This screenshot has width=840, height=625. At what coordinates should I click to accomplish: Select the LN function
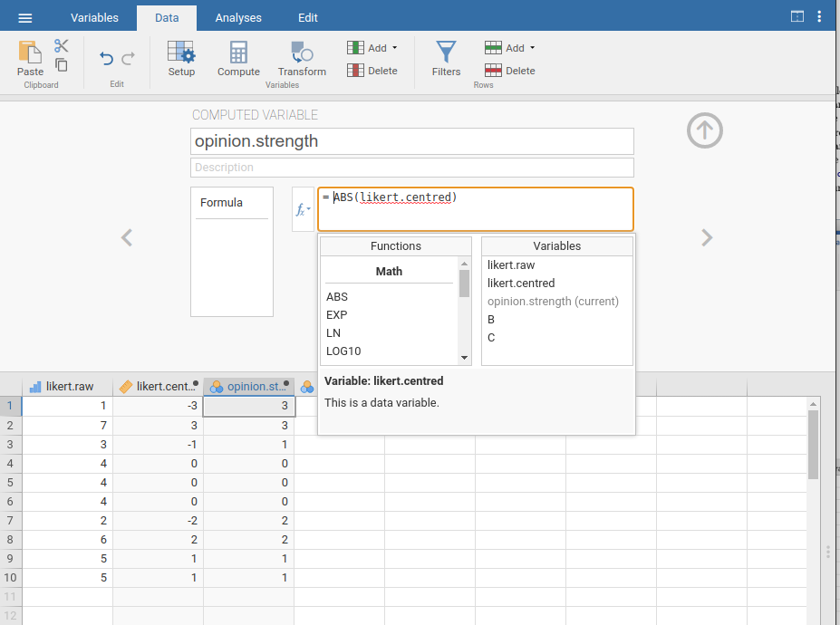click(x=333, y=333)
